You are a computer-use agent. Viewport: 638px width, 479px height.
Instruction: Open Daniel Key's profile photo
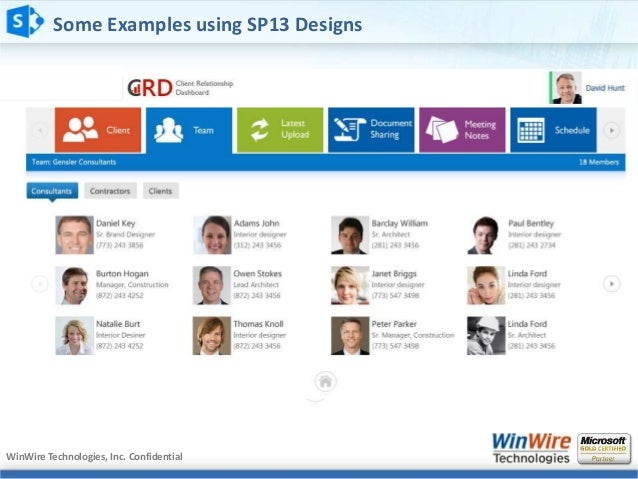tap(74, 235)
